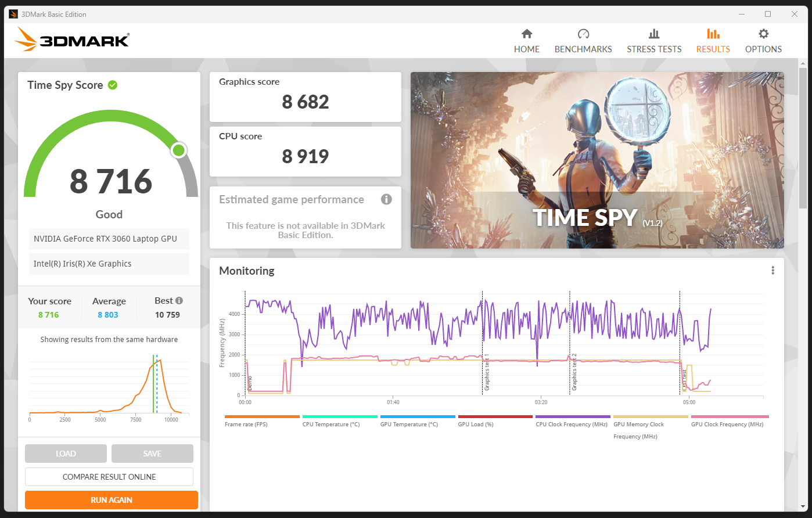This screenshot has height=518, width=812.
Task: Click the CPU test timeline marker
Action: pos(684,380)
